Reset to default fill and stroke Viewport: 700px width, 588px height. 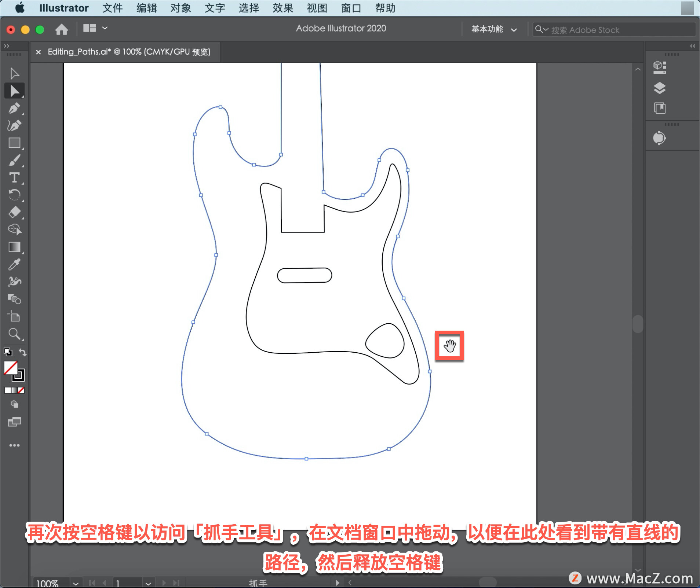[x=8, y=352]
